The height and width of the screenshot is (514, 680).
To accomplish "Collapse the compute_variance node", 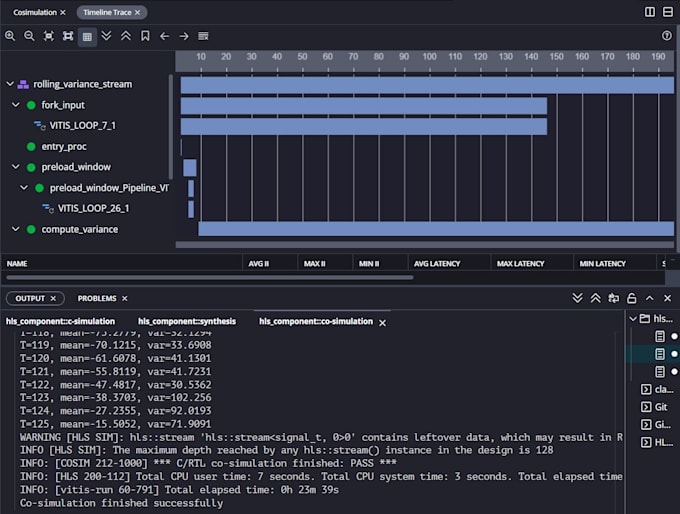I will coord(16,229).
